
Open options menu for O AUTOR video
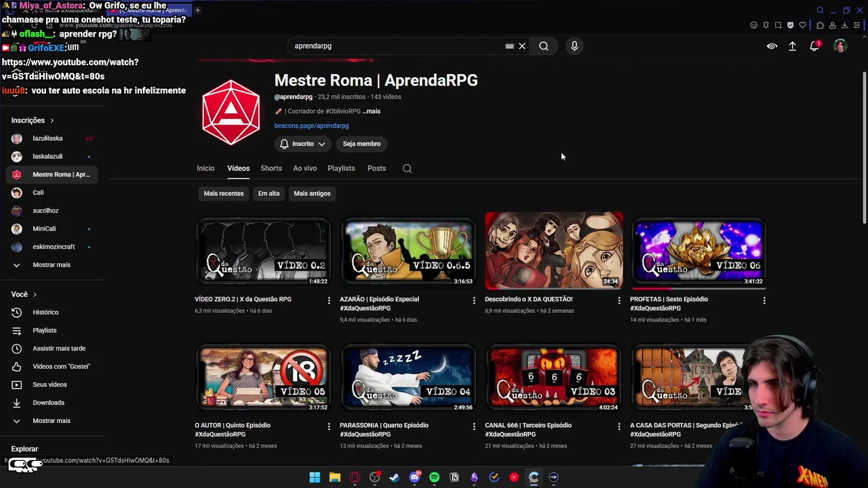[x=329, y=426]
